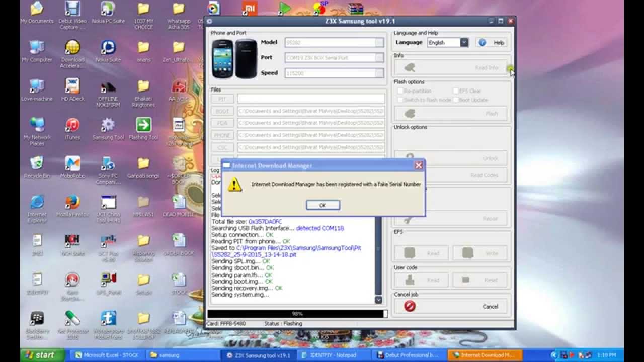
Task: Click the CSC file button
Action: 222,147
